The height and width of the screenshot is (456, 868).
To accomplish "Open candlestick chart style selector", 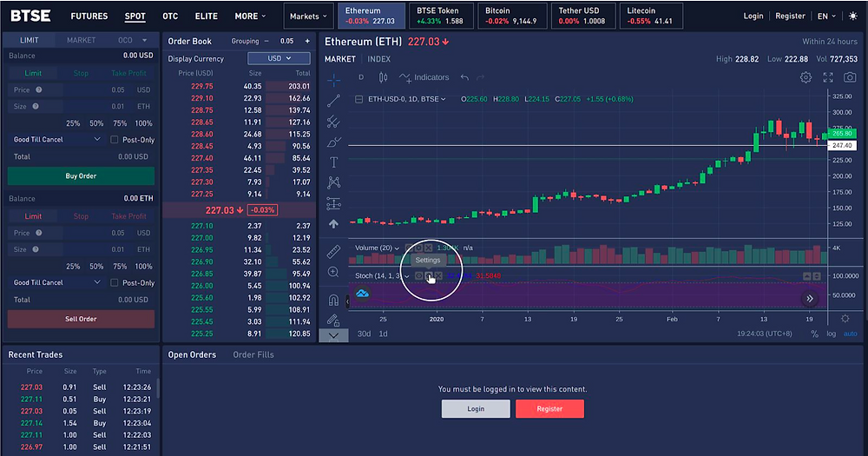I will (383, 77).
